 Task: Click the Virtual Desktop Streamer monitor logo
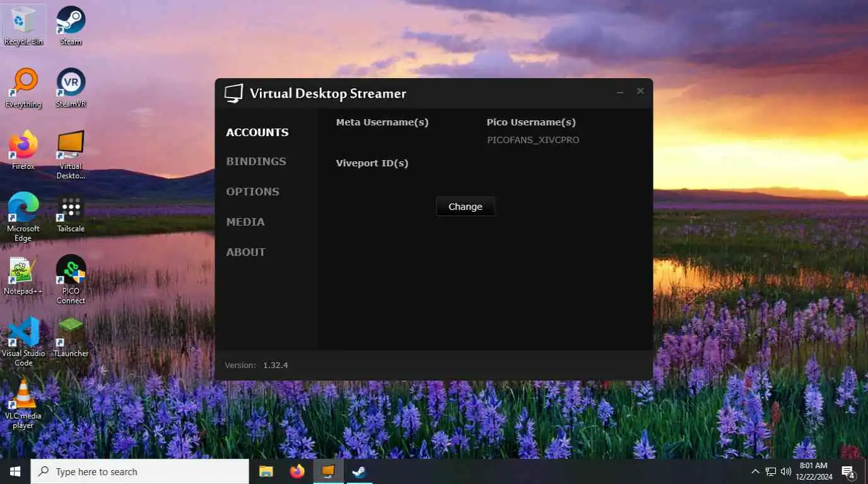tap(233, 93)
